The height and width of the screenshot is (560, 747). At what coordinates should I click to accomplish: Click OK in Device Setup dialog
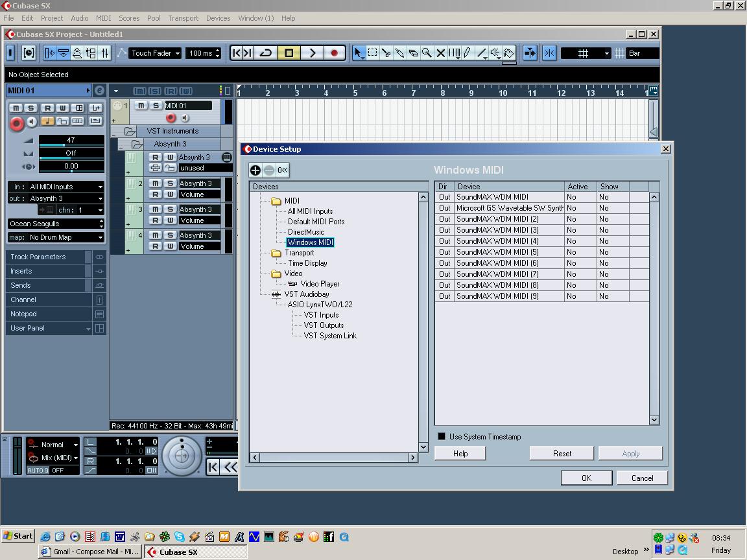[x=586, y=478]
